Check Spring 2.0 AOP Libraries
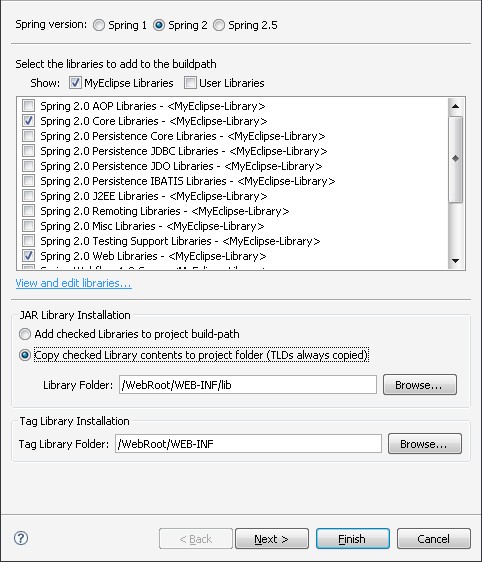 [28, 106]
